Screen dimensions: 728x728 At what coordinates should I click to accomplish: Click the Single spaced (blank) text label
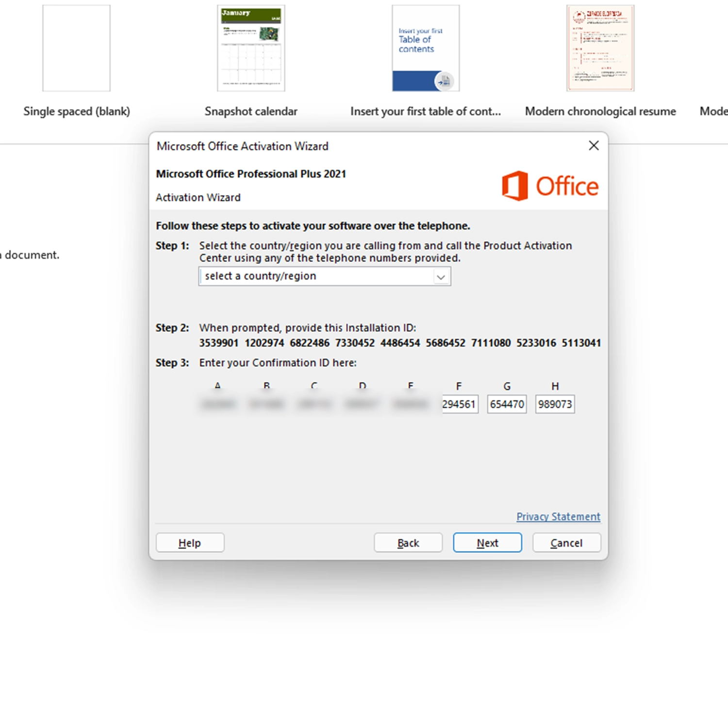tap(77, 111)
